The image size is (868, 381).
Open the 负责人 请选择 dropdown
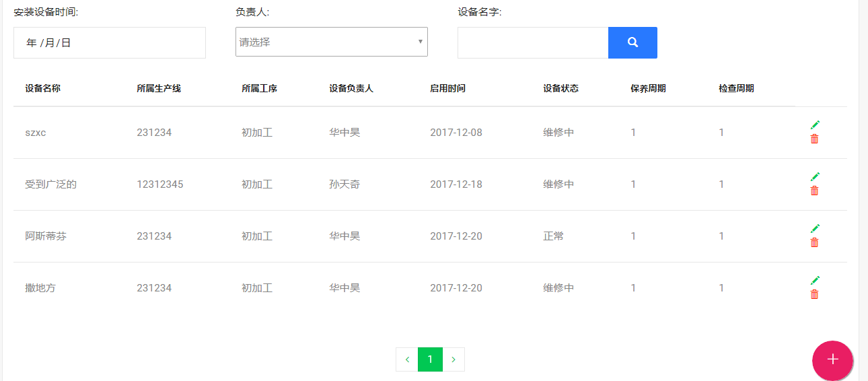332,42
